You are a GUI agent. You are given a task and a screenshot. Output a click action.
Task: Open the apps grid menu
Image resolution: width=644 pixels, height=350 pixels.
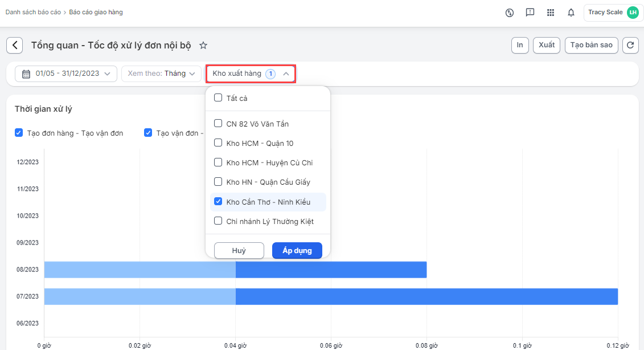[x=551, y=13]
